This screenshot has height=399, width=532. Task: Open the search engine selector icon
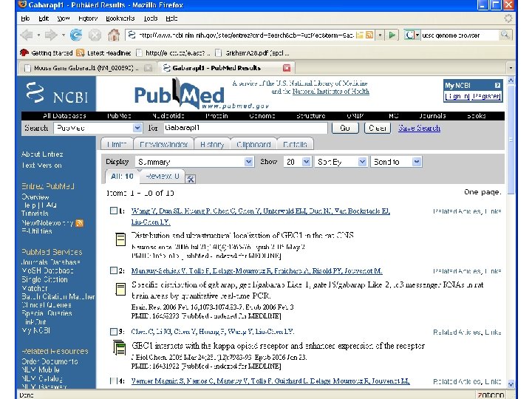coord(412,35)
